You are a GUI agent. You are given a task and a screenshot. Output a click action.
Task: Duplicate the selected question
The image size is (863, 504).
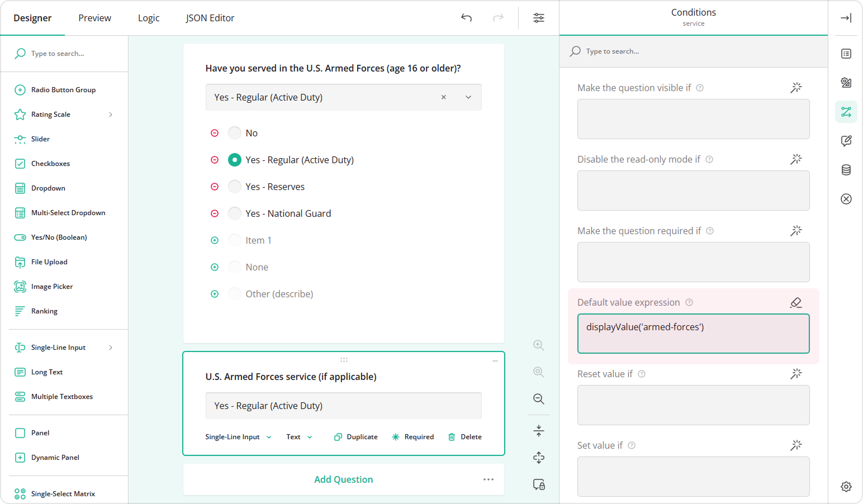356,437
